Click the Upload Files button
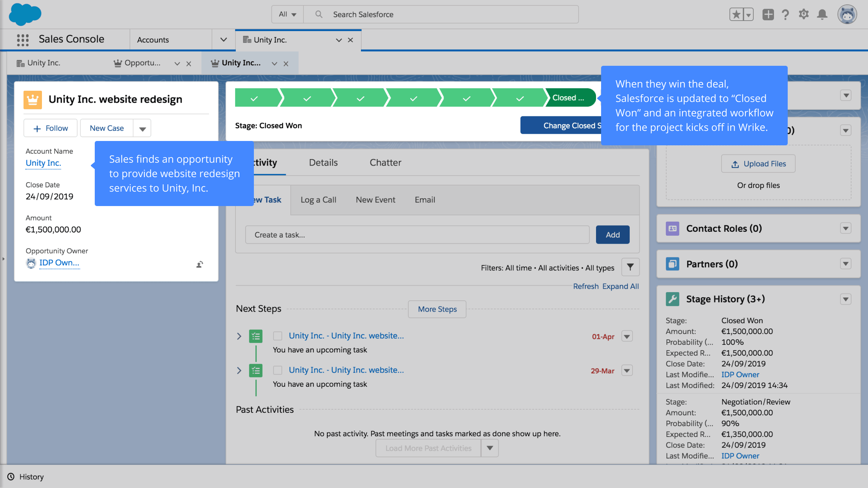This screenshot has width=868, height=488. (x=758, y=164)
